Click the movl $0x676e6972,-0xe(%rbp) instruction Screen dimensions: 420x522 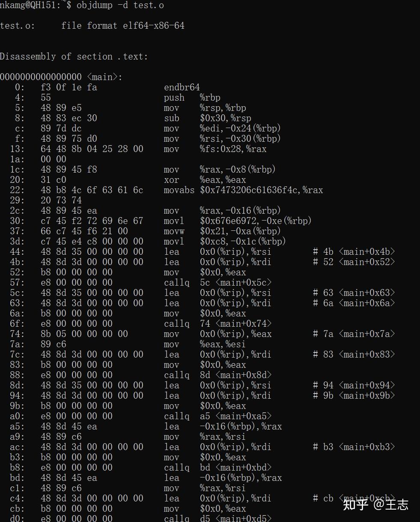(x=238, y=221)
